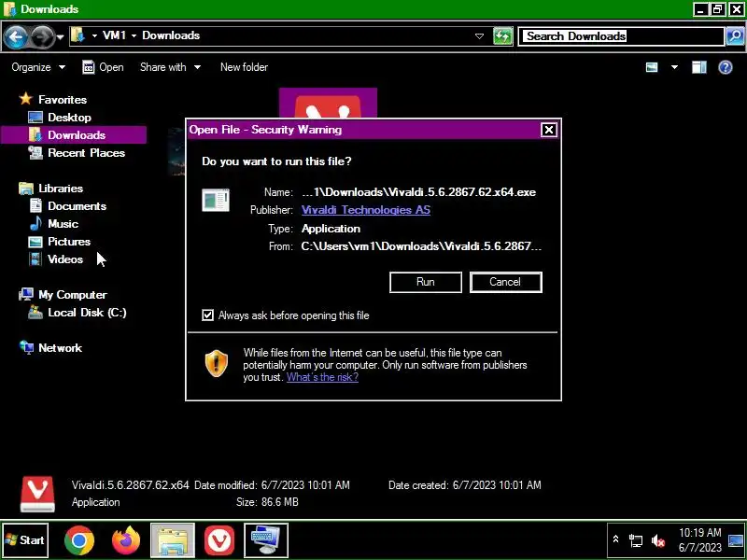Toggle the preview pane icon
The width and height of the screenshot is (747, 560).
[698, 67]
